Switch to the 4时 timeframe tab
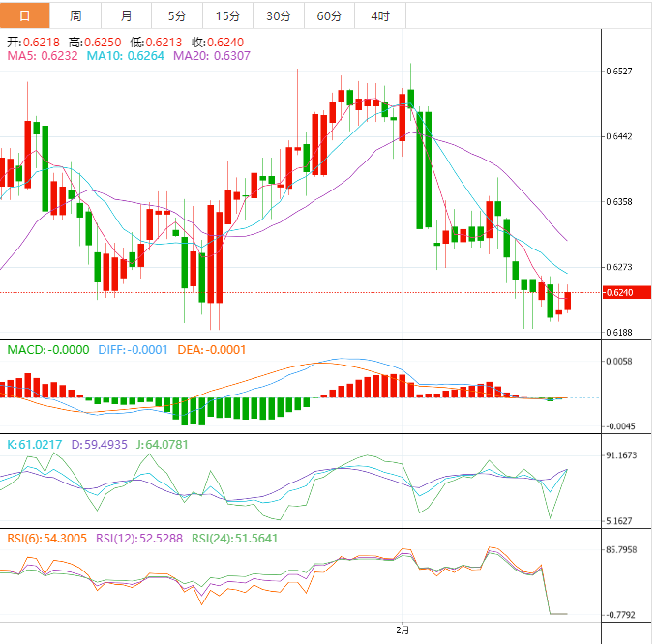657x644 pixels. click(380, 15)
